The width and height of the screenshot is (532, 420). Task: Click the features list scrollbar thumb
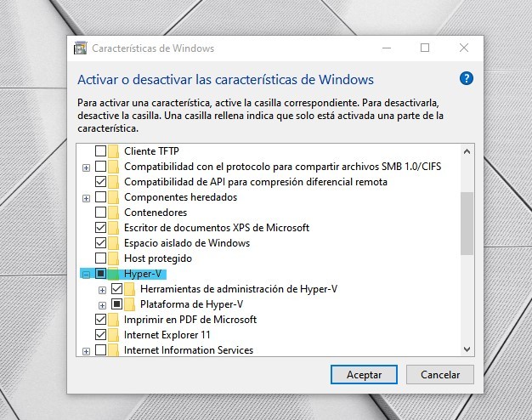click(467, 224)
